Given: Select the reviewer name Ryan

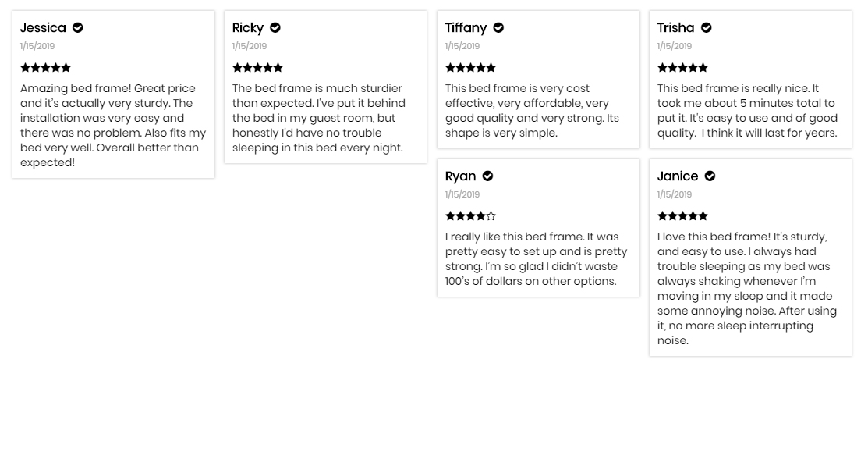Looking at the screenshot, I should coord(460,176).
